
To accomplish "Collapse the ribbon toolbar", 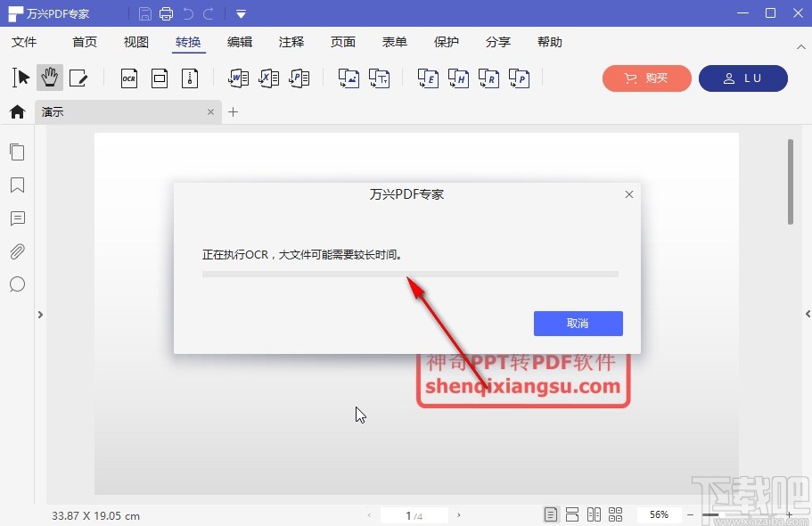I will tap(801, 46).
